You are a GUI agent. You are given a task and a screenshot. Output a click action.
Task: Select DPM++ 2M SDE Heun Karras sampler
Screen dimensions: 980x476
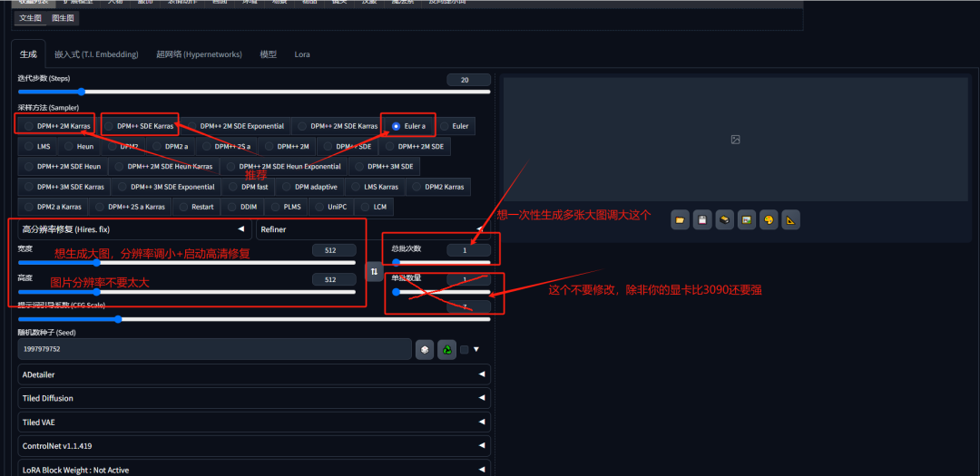163,167
